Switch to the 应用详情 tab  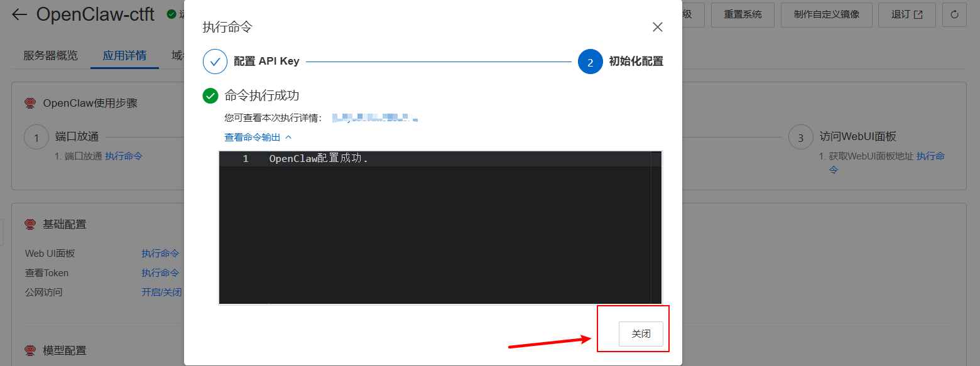tap(124, 55)
